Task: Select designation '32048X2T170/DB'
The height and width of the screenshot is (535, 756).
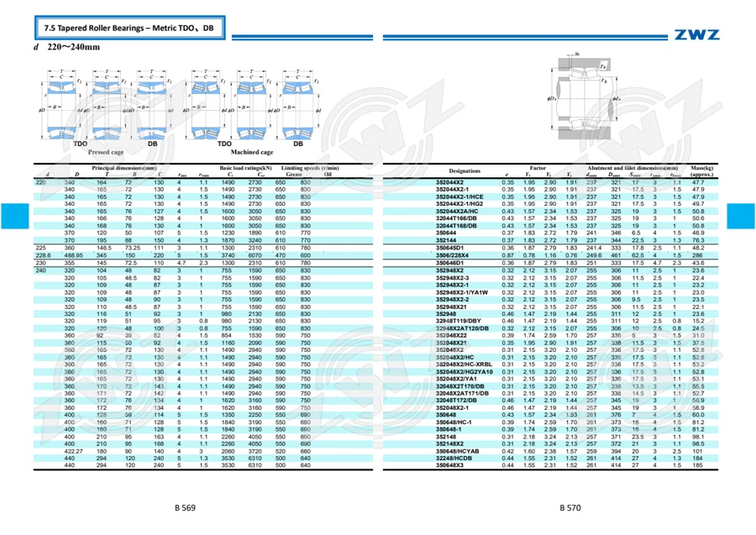Action: [460, 386]
